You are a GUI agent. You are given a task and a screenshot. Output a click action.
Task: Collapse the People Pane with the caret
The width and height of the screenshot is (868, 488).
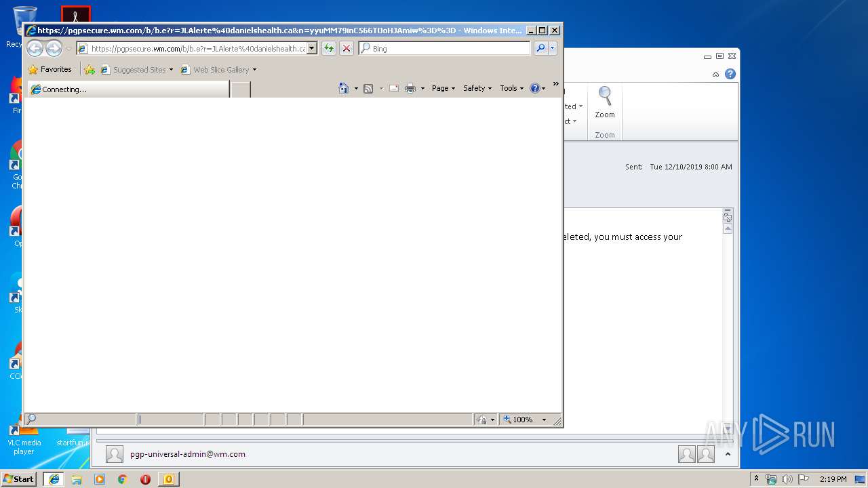click(x=727, y=454)
